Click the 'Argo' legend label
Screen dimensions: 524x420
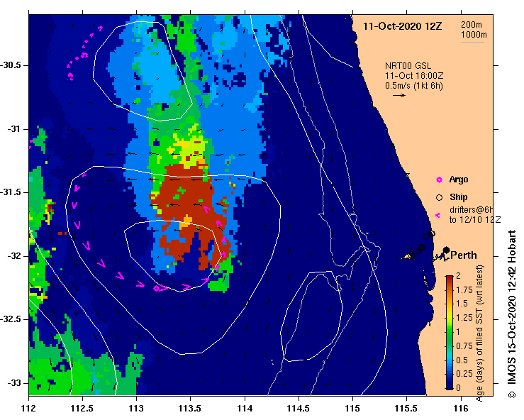(x=459, y=179)
